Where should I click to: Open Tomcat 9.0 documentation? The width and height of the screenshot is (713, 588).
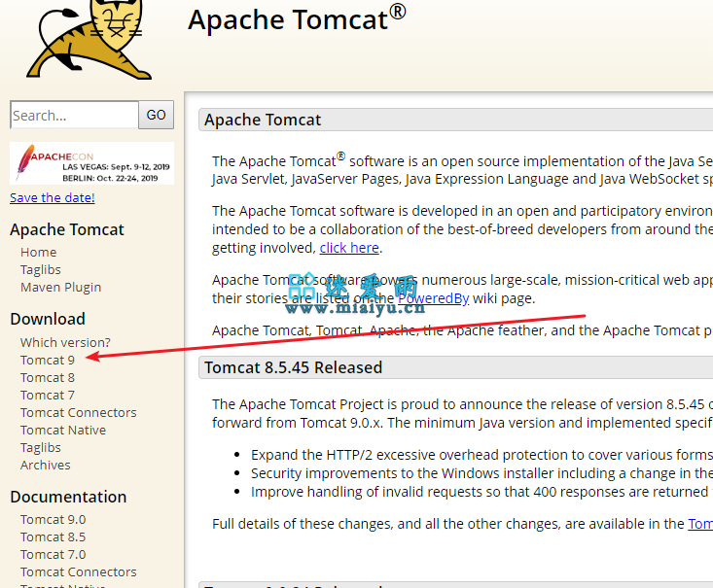(53, 519)
